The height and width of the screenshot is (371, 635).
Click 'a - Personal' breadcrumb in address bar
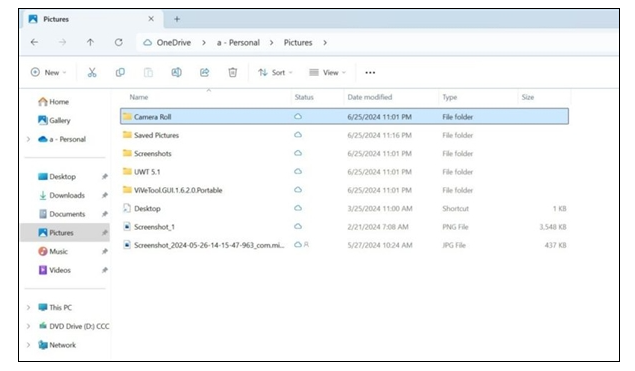[x=238, y=43]
